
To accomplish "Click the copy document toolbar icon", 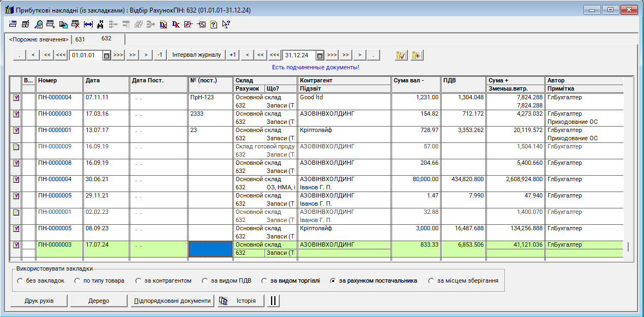I will (x=63, y=24).
